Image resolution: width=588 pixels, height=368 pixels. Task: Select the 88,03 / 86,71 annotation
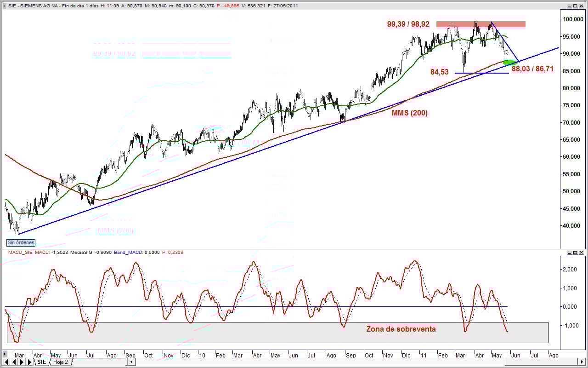tap(533, 69)
